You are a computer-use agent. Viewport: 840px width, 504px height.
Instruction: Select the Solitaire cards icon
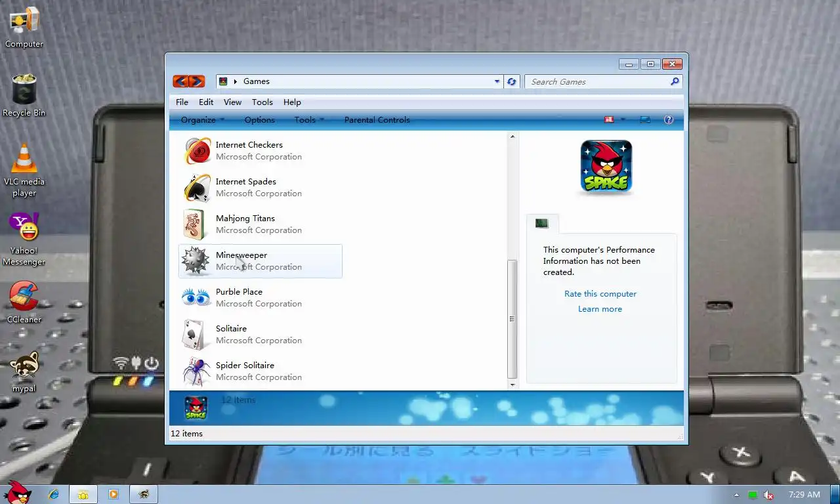click(x=196, y=335)
